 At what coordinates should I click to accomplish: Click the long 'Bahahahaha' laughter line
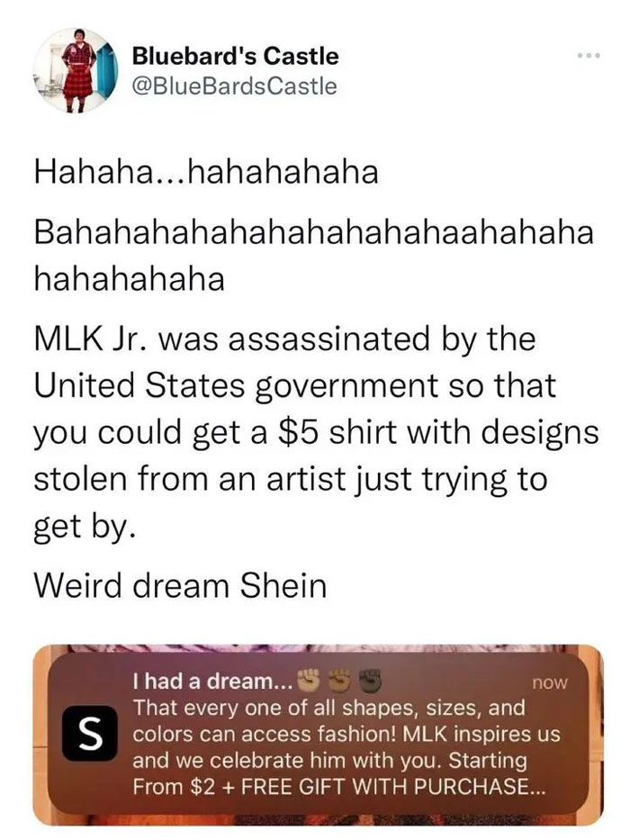click(x=314, y=256)
